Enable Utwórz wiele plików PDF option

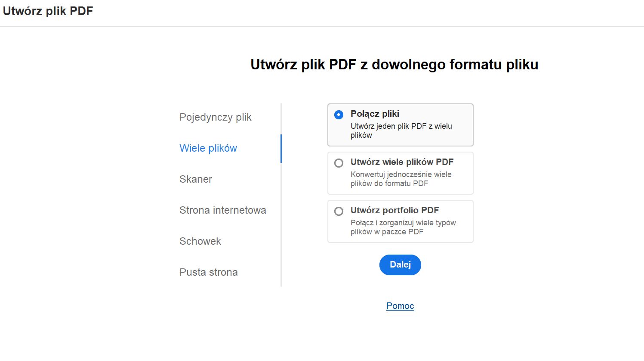pos(339,163)
